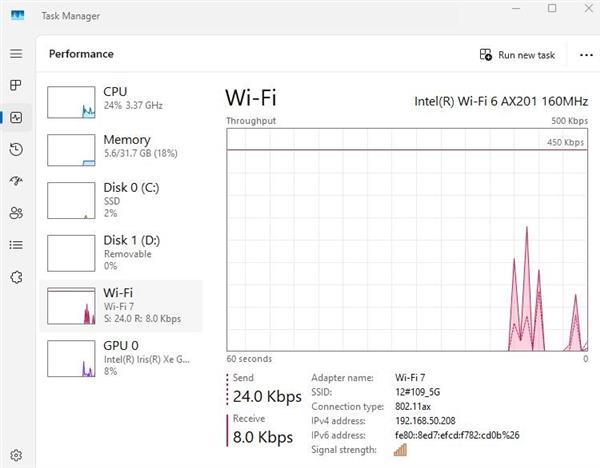Open the Details page icon
600x468 pixels.
[16, 244]
